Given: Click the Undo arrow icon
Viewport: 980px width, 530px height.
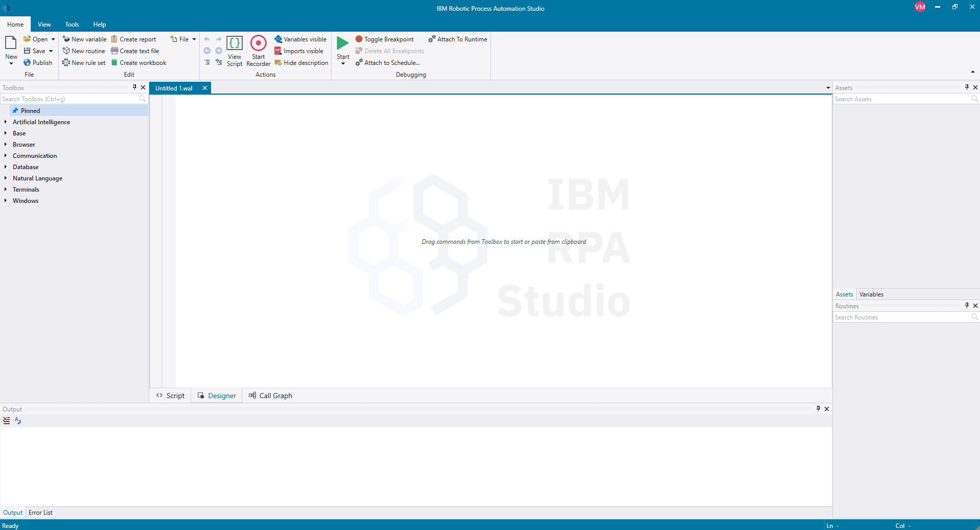Looking at the screenshot, I should (207, 39).
